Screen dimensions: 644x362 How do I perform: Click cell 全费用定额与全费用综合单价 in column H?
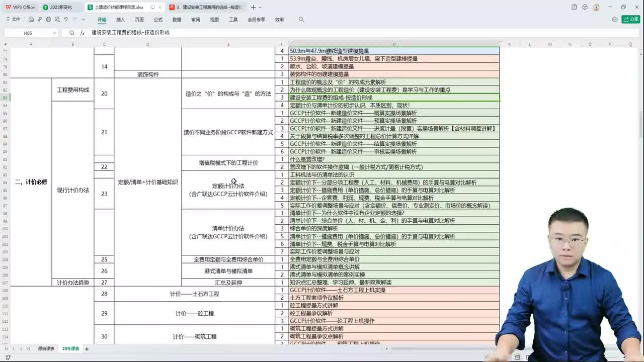394,259
